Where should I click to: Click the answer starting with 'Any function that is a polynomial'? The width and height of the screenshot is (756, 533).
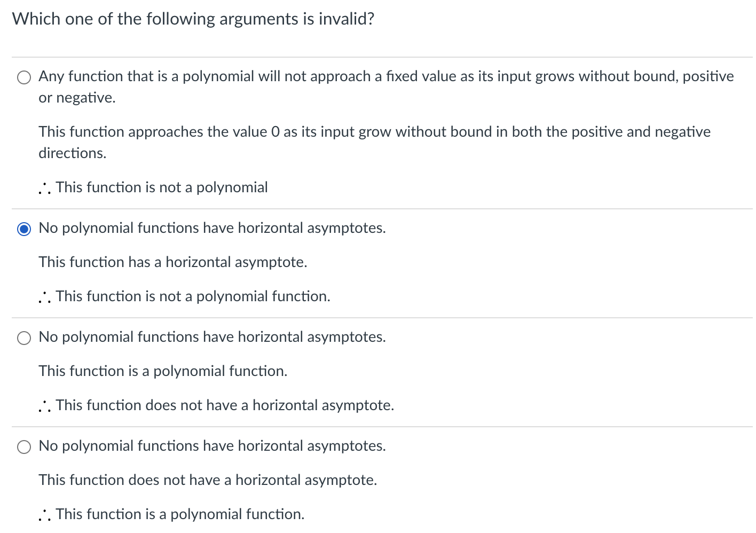coord(214,76)
